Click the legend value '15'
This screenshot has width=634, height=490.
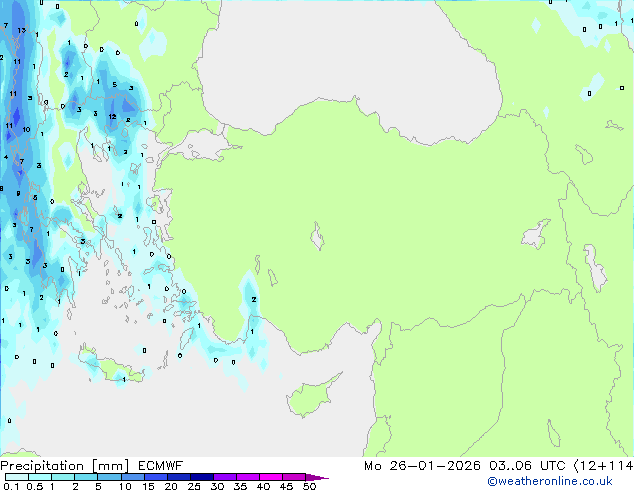[x=148, y=486]
